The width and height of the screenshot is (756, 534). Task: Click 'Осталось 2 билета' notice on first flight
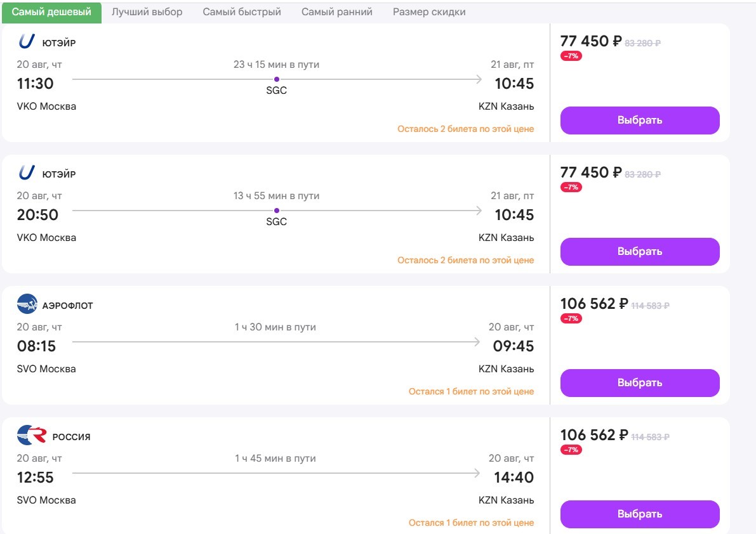tap(465, 129)
